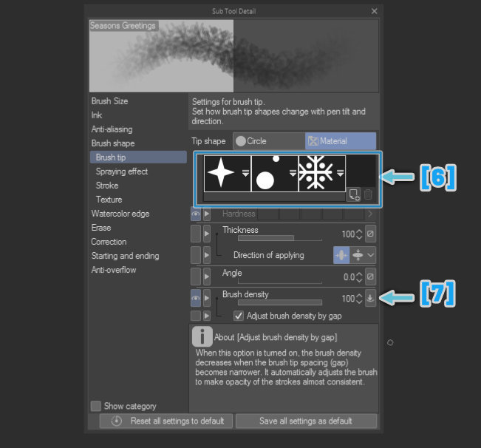Screen dimensions: 481x448
Task: Open the Thickness dynamics settings icon
Action: [370, 234]
